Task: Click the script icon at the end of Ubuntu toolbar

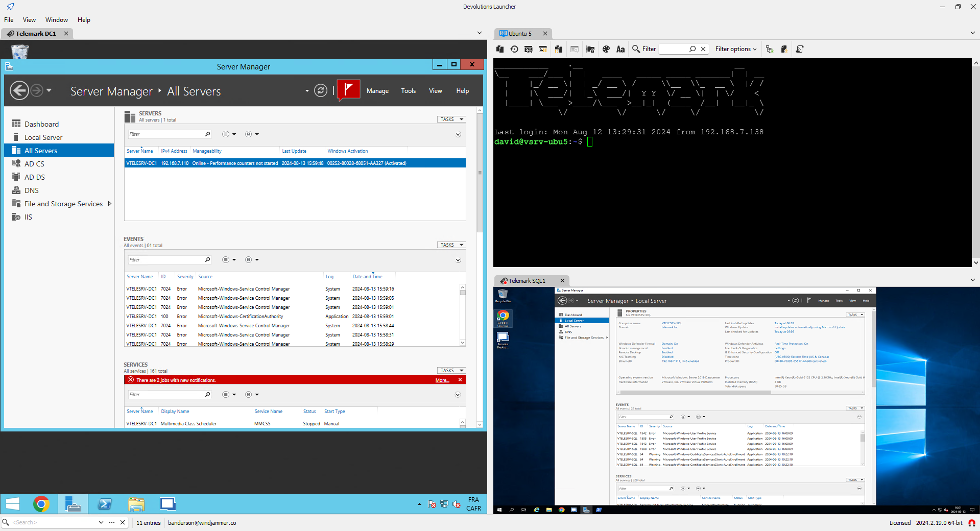Action: [800, 49]
